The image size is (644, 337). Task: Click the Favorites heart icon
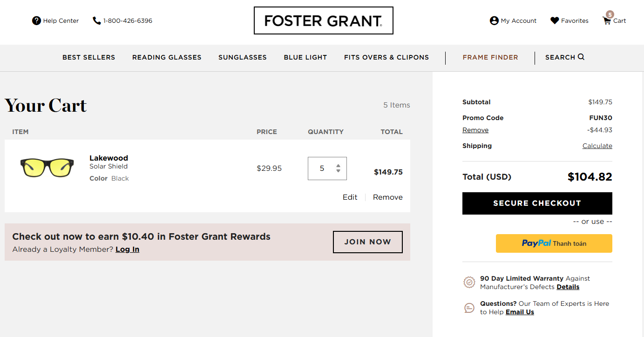pos(555,20)
